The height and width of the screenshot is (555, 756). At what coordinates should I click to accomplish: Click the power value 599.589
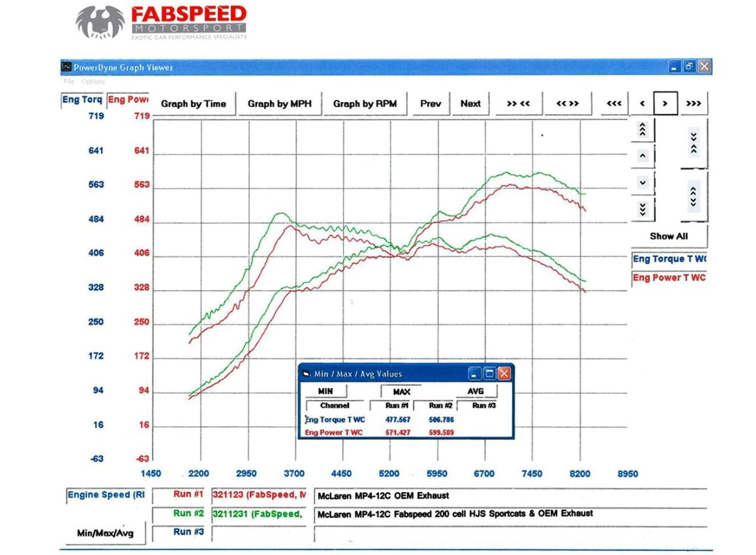pos(440,433)
